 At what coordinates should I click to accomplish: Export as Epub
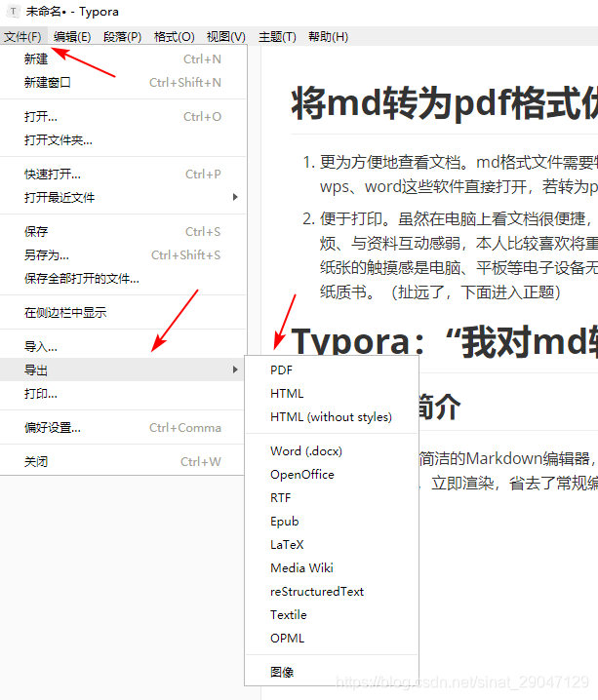[332, 522]
